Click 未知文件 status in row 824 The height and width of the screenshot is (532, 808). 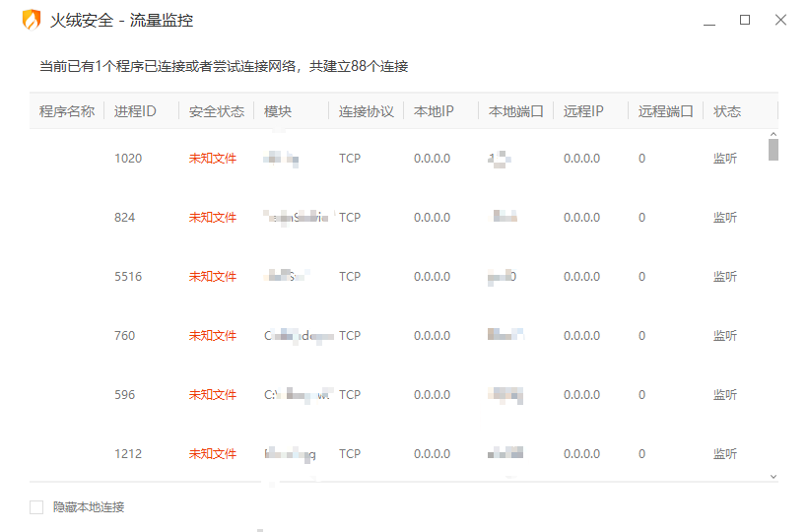pyautogui.click(x=212, y=218)
